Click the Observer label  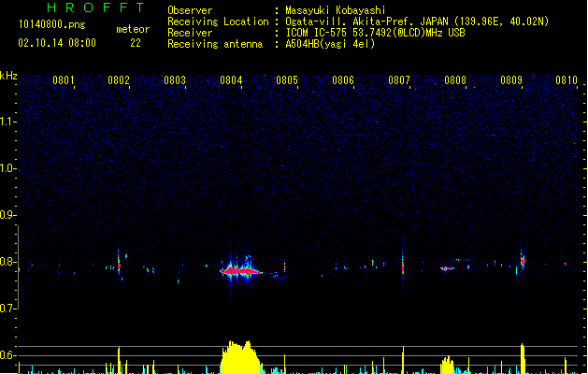click(x=190, y=10)
